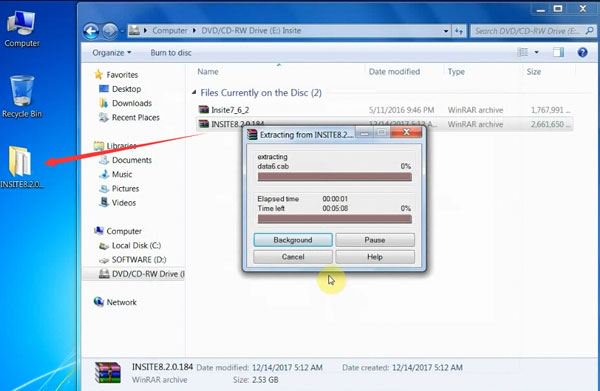Click the WinRAR icon in details pane
The image size is (600, 391).
point(108,373)
